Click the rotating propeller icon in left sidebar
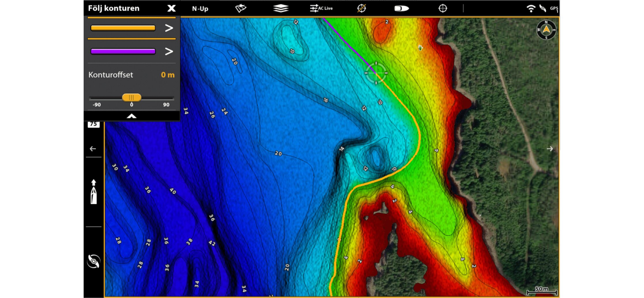The width and height of the screenshot is (644, 298). click(93, 261)
